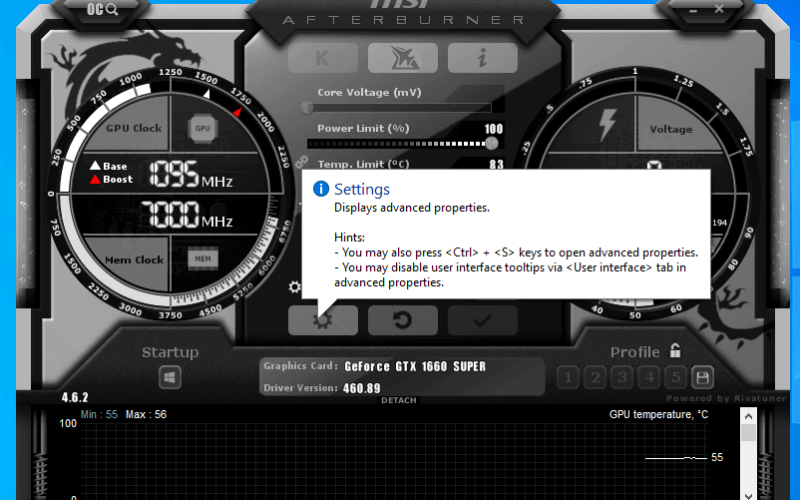Click the version '4.6.2' text
This screenshot has width=800, height=500.
[74, 397]
